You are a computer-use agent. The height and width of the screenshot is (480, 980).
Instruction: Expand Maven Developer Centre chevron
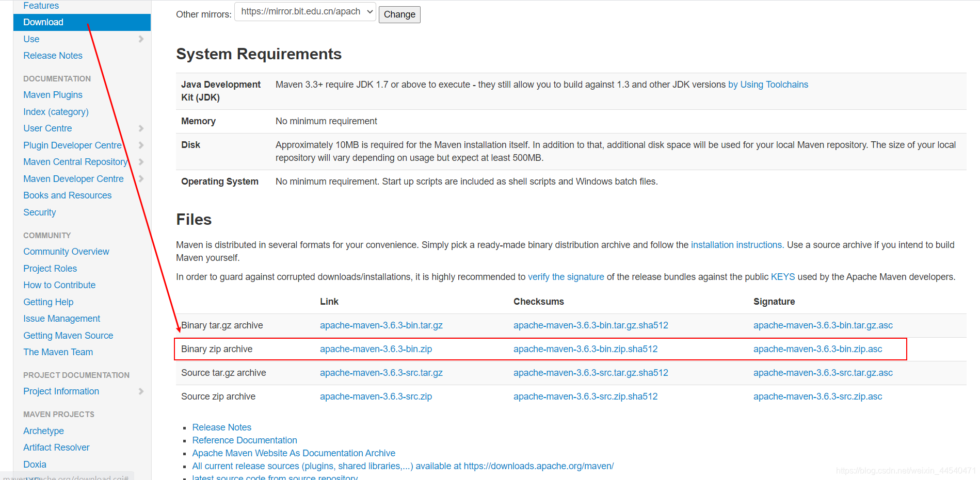pos(141,179)
